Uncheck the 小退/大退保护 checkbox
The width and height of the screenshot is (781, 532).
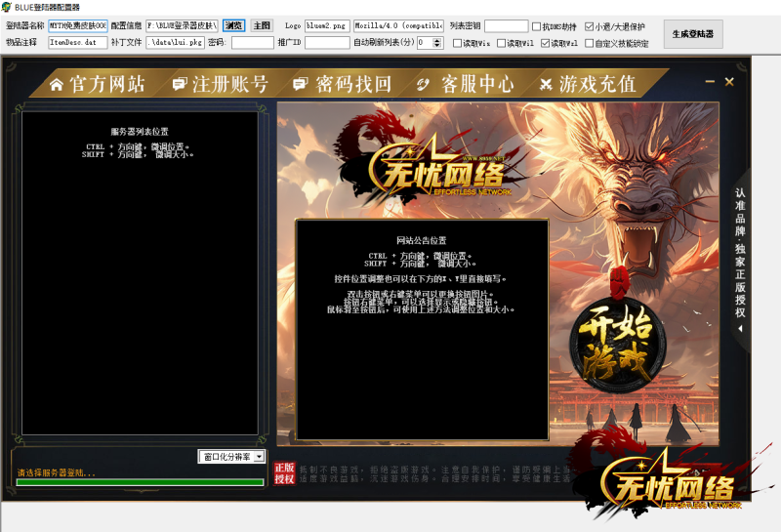tap(590, 26)
